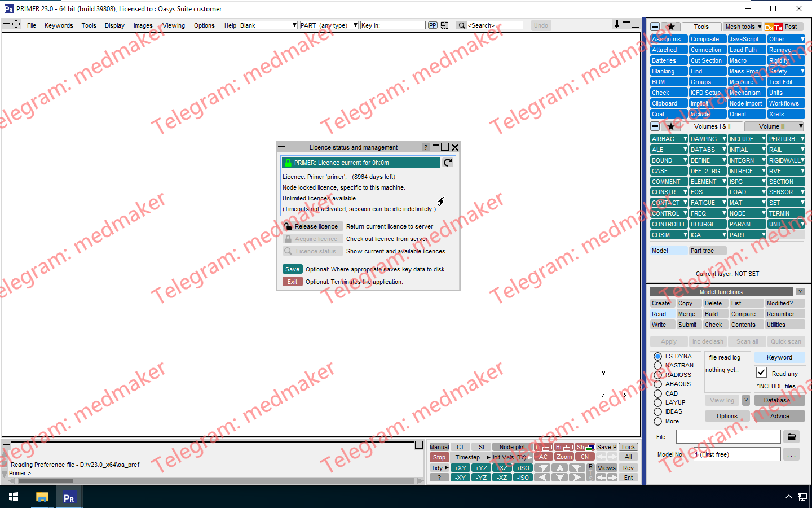Image resolution: width=812 pixels, height=508 pixels.
Task: Click the help question mark in licence dialog
Action: [x=426, y=147]
